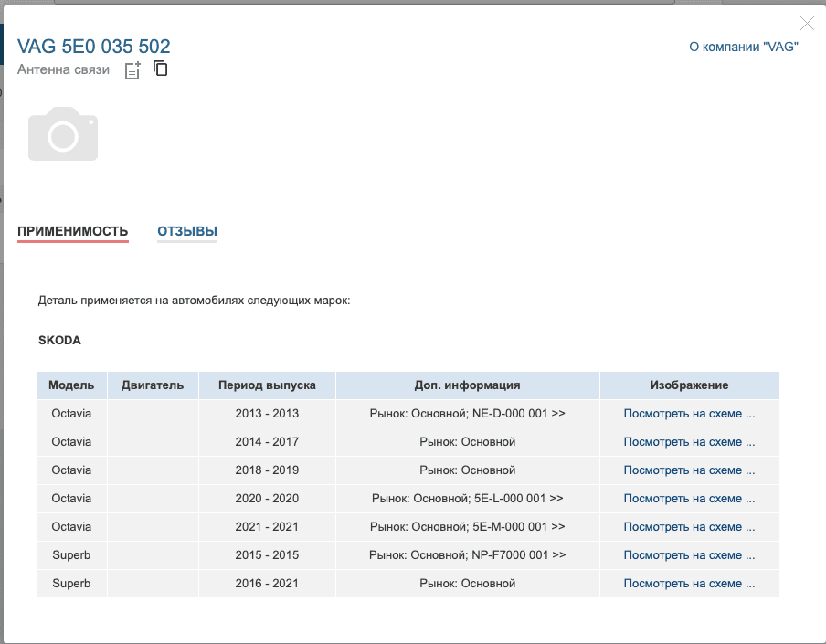Click the Изображение column header
826x644 pixels.
tap(690, 385)
